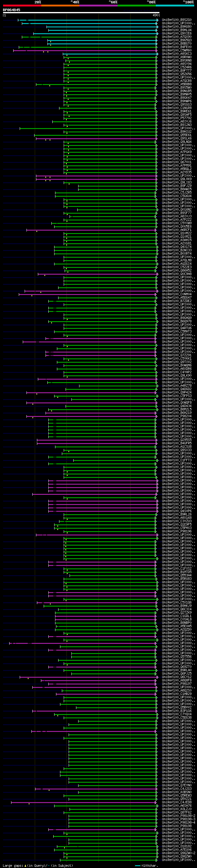Open the hit UniRef100_B9HU80
This screenshot has width=197, height=868.
click(177, 26)
